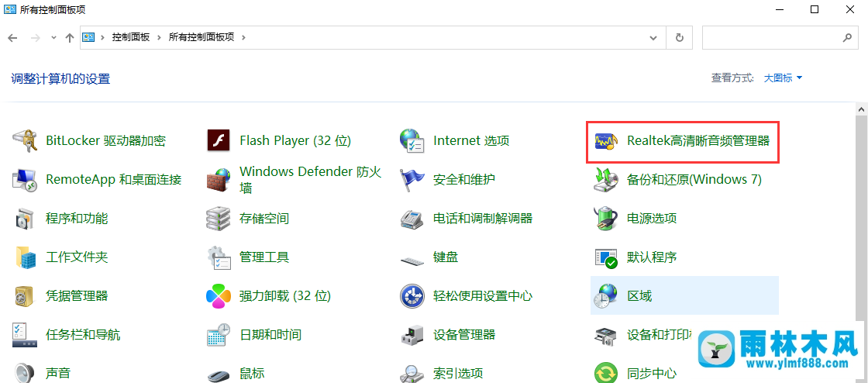Expand chevron before 控制面板 breadcrumb
This screenshot has height=383, width=868.
click(x=103, y=38)
